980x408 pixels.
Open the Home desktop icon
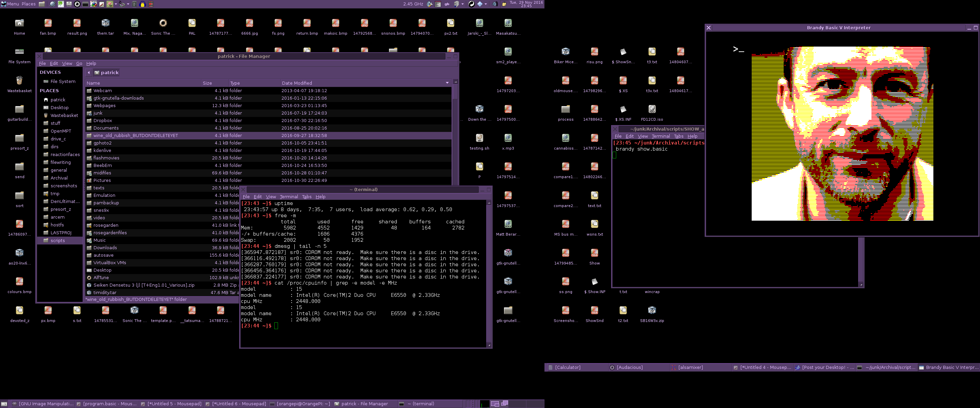pos(19,27)
